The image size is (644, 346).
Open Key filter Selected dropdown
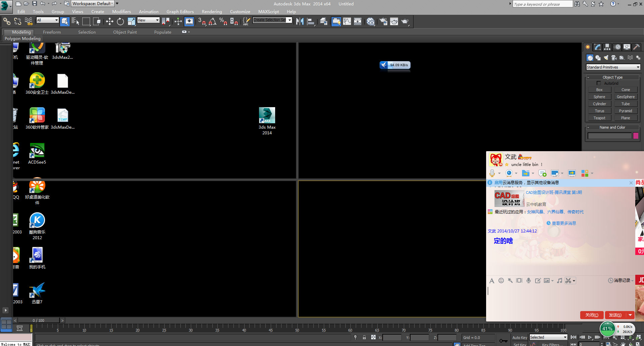click(x=548, y=337)
